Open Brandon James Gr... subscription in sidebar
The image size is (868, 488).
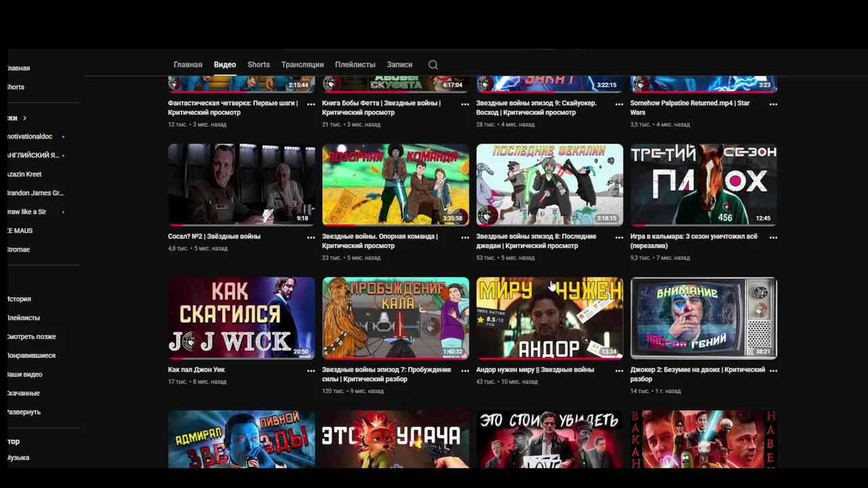35,193
